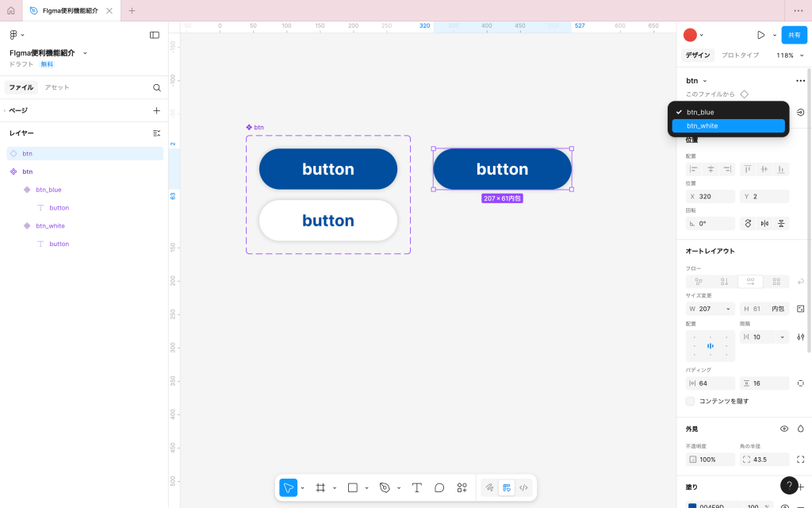Switch to Dev Mode code icon
Screen dimensions: 812x508
tap(523, 487)
